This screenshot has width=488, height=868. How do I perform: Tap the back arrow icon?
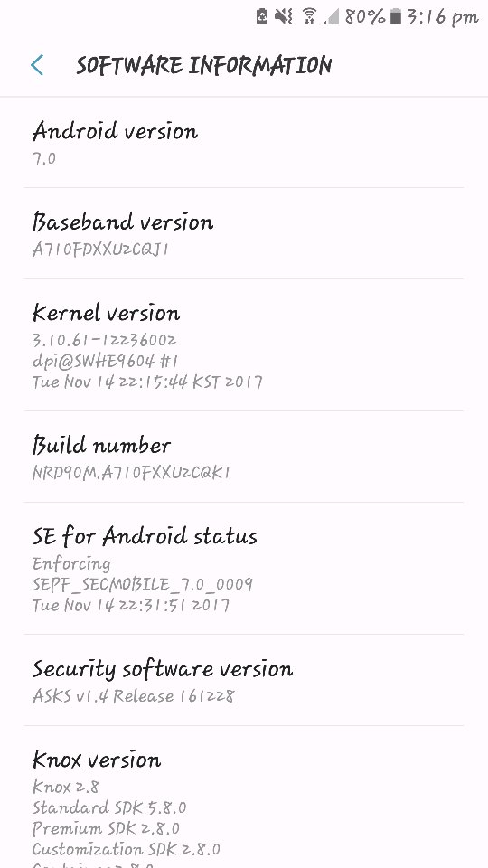(x=36, y=65)
